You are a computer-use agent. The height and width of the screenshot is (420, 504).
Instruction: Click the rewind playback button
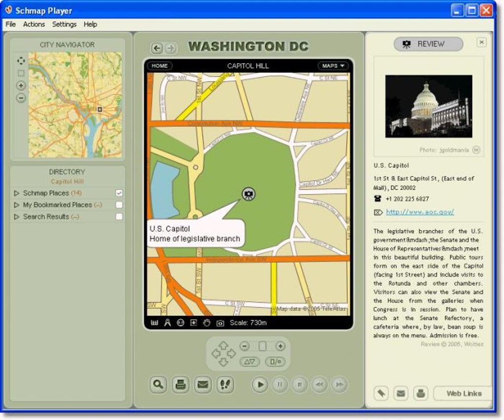tap(320, 384)
